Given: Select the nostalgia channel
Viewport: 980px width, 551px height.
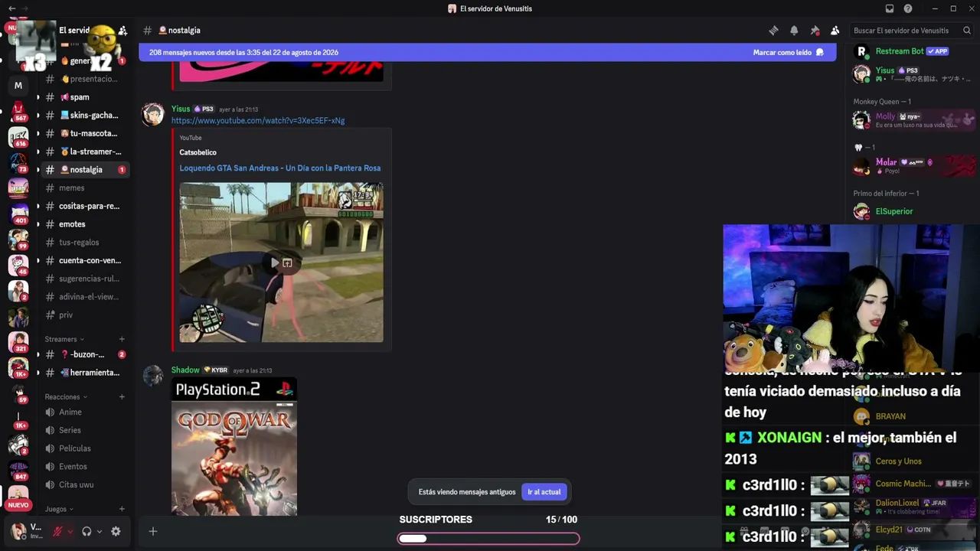Looking at the screenshot, I should coord(83,170).
